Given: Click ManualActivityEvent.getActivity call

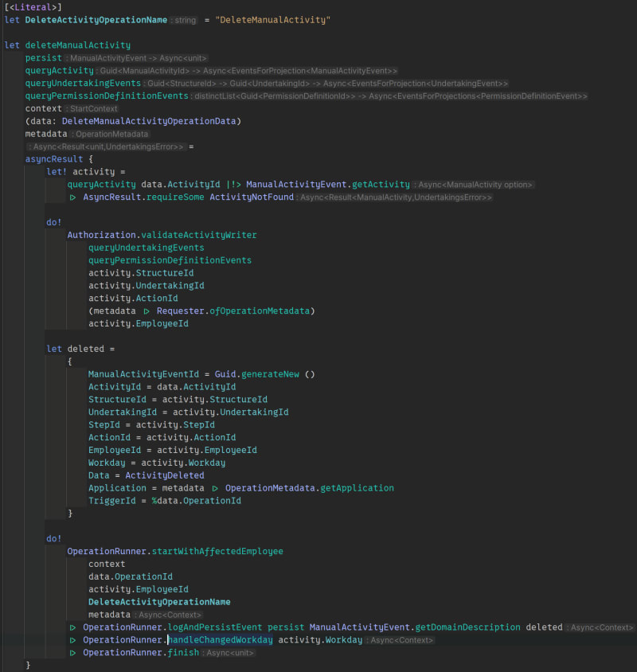Looking at the screenshot, I should [328, 184].
